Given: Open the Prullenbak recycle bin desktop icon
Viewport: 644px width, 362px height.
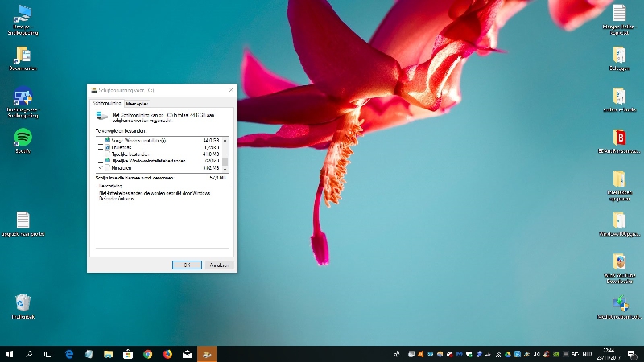Looking at the screenshot, I should [23, 303].
